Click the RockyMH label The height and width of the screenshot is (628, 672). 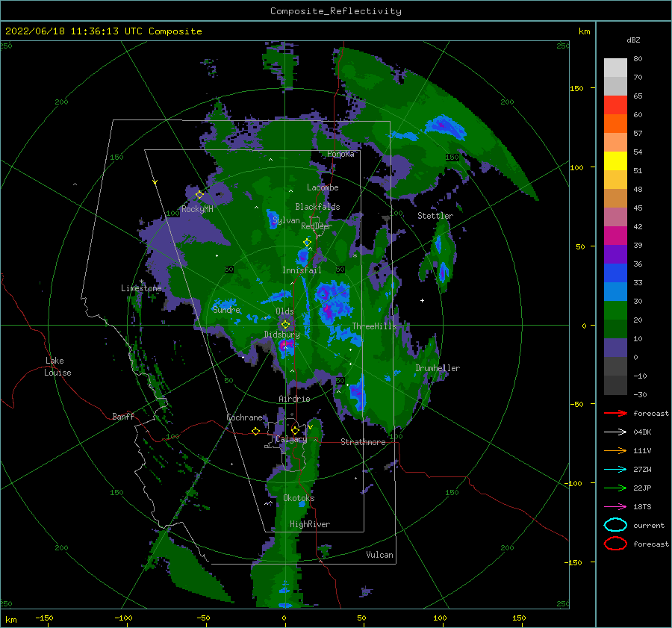pyautogui.click(x=197, y=209)
